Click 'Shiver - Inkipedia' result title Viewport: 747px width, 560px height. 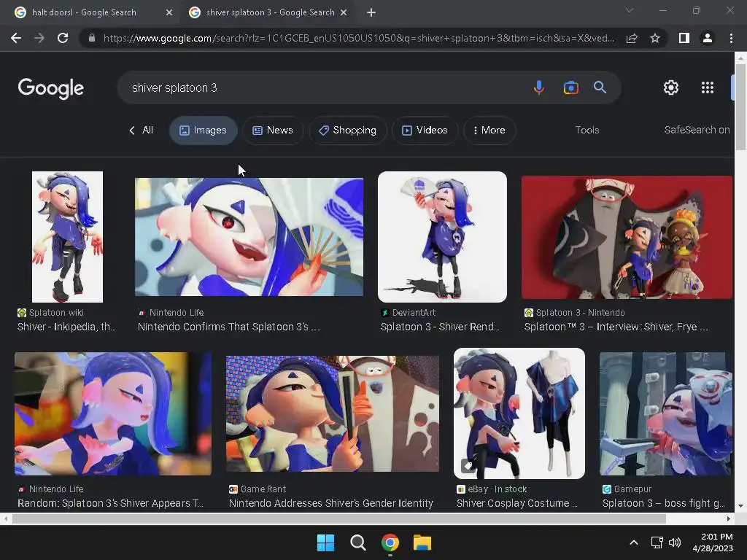tap(66, 327)
